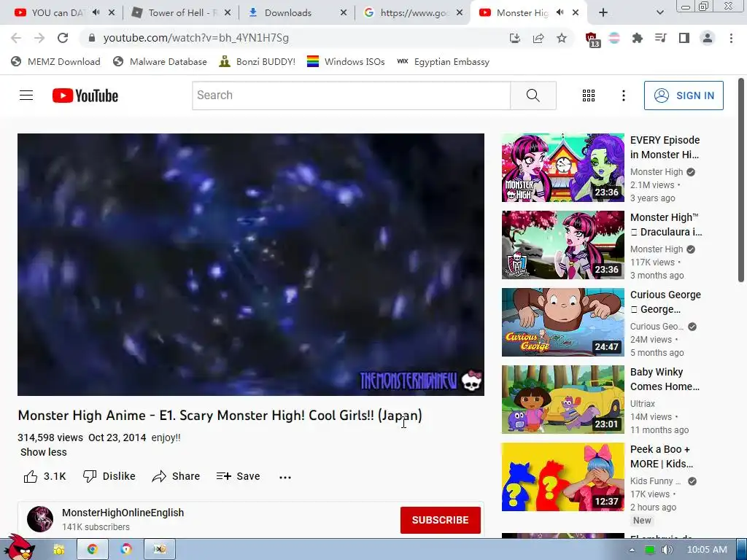This screenshot has height=560, width=747.
Task: Open Egyptian Embassy bookmark
Action: click(x=443, y=62)
